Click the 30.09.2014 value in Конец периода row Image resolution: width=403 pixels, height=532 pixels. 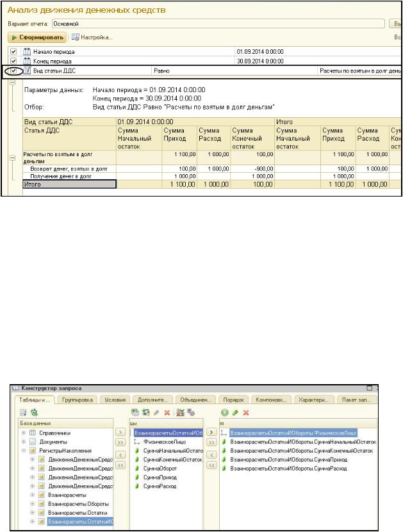coord(260,61)
